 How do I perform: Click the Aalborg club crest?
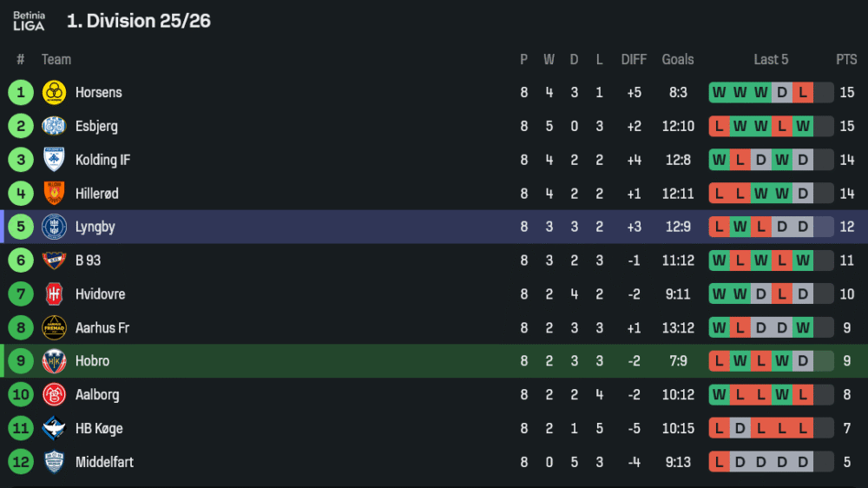click(x=54, y=395)
